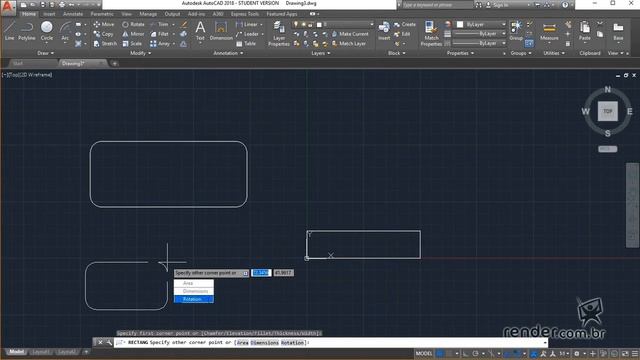Open the layer name dropdown
This screenshot has width=640, height=360.
(x=345, y=24)
